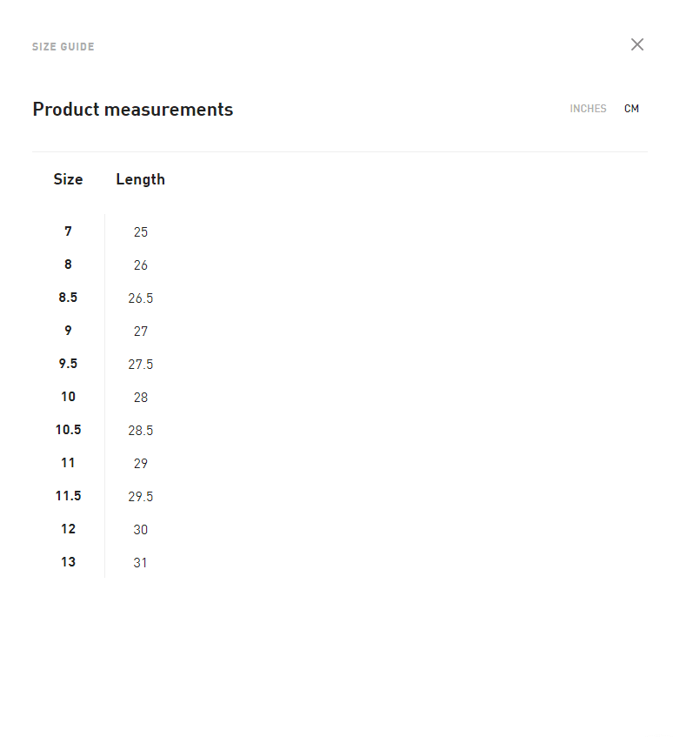Click the length value 31
The image size is (700, 737).
pos(140,563)
